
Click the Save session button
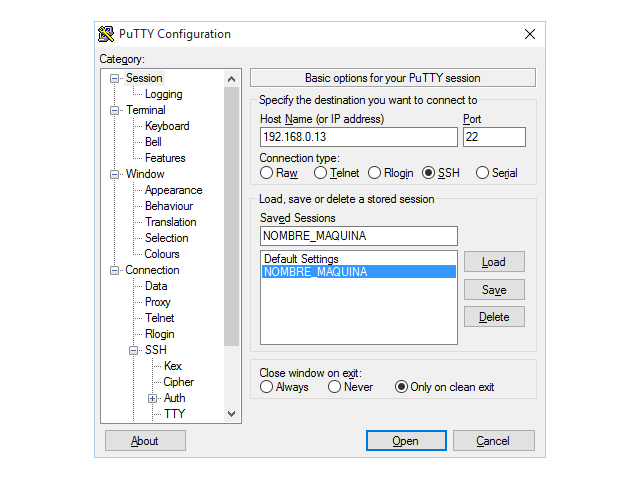tap(494, 289)
